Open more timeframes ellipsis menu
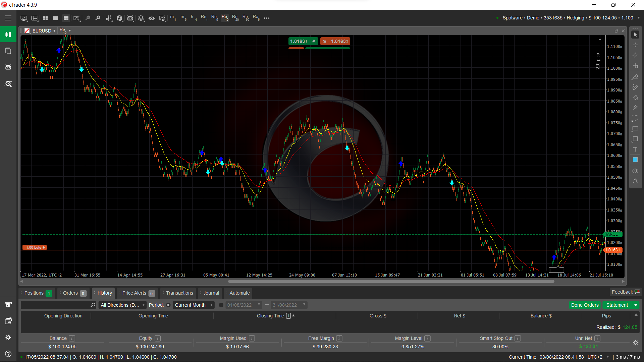Image resolution: width=644 pixels, height=362 pixels. point(267,18)
